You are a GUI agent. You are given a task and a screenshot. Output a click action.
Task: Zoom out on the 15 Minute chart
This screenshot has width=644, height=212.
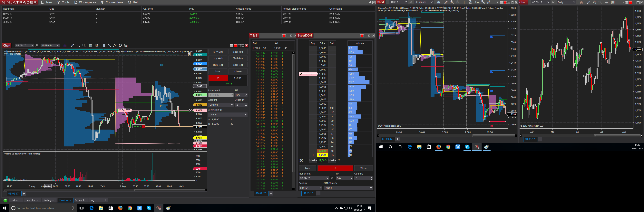pos(84,46)
